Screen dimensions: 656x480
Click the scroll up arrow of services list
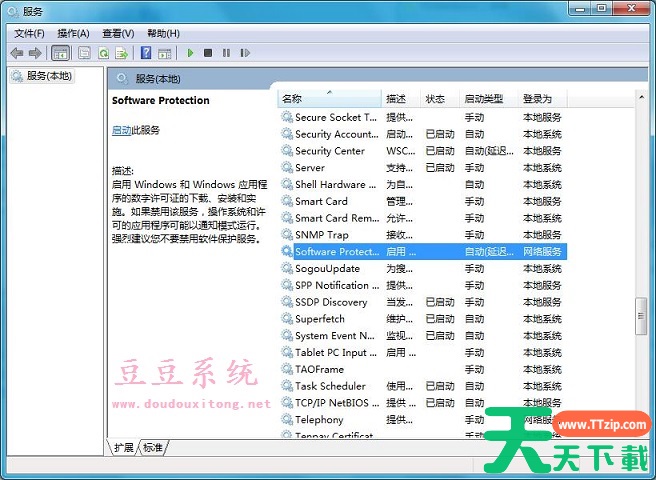coord(641,97)
